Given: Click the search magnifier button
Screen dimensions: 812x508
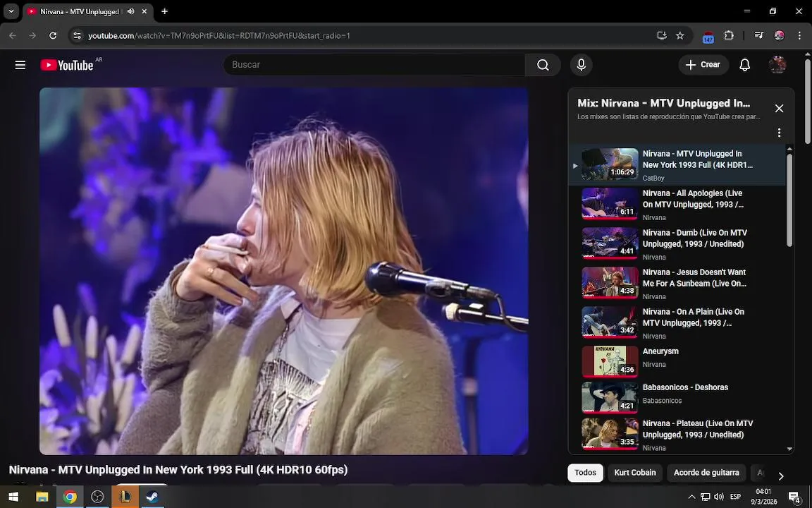Looking at the screenshot, I should [x=543, y=65].
